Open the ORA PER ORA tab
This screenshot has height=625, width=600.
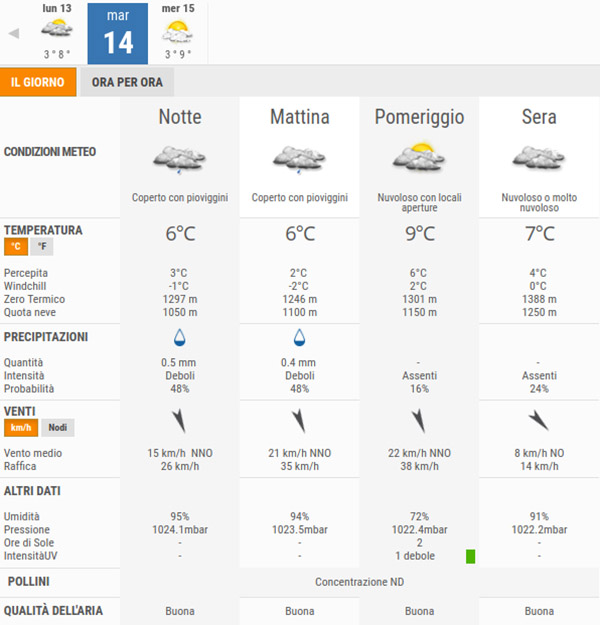[x=127, y=82]
